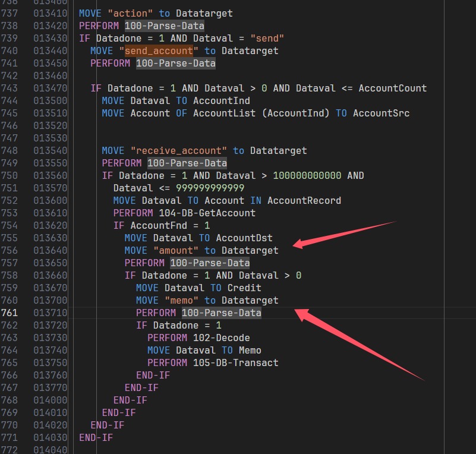The height and width of the screenshot is (454, 476).
Task: Click the "amount" string literal
Action: (176, 250)
